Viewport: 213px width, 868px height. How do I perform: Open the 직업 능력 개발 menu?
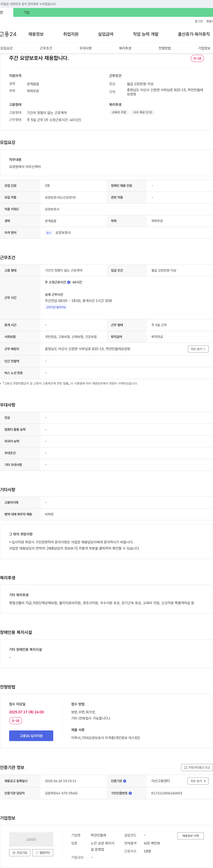[146, 34]
